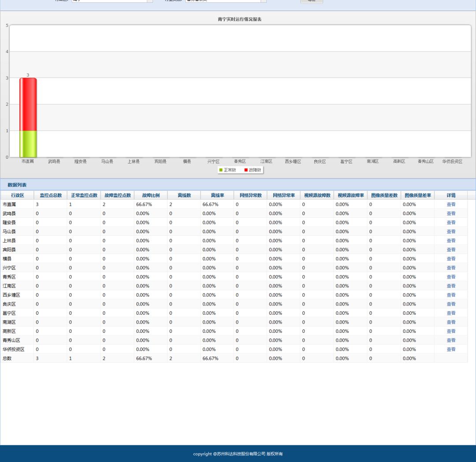Open 查看 details for 武鸣县 row
This screenshot has height=462, width=476.
point(451,213)
